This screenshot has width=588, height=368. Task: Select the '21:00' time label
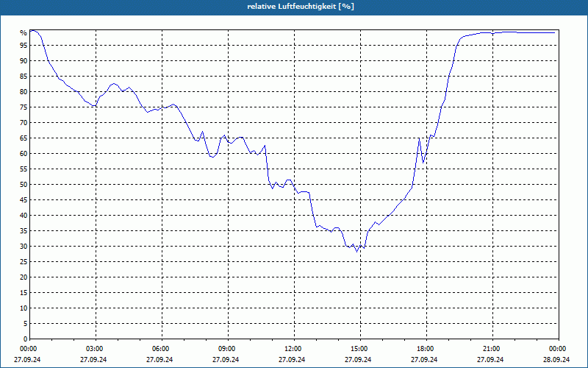490,349
